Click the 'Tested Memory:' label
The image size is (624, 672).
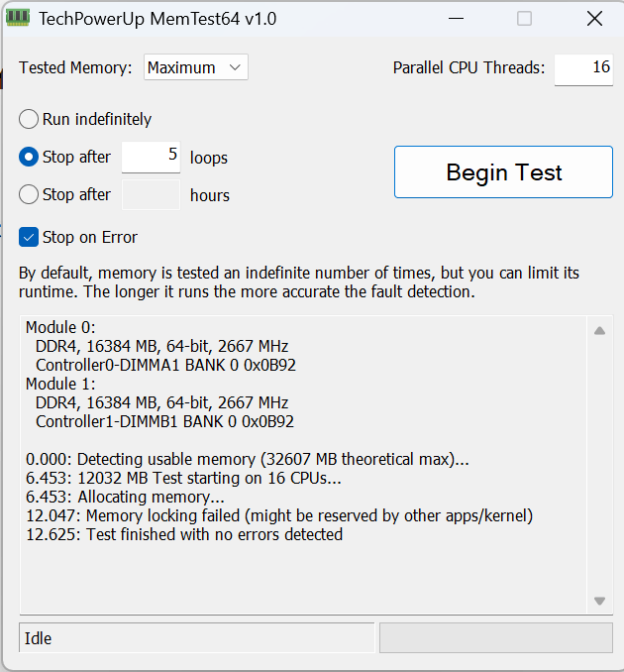(x=75, y=67)
